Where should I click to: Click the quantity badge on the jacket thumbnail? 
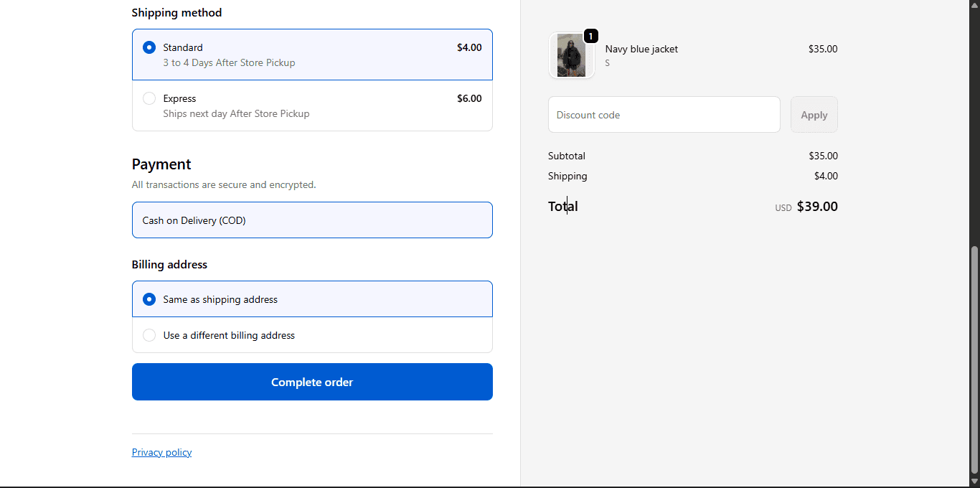click(590, 36)
